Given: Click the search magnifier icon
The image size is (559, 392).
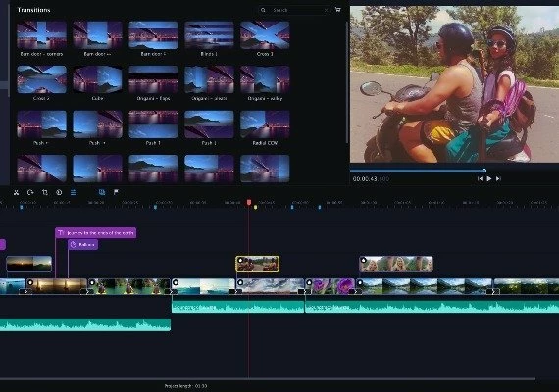Looking at the screenshot, I should [x=263, y=10].
